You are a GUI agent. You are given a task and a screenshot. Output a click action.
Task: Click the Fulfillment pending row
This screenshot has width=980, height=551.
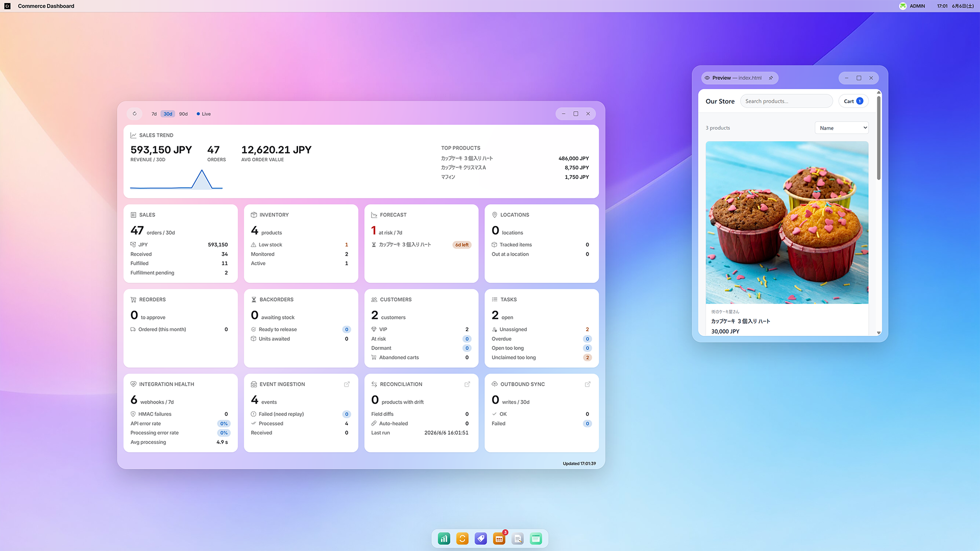(x=180, y=273)
